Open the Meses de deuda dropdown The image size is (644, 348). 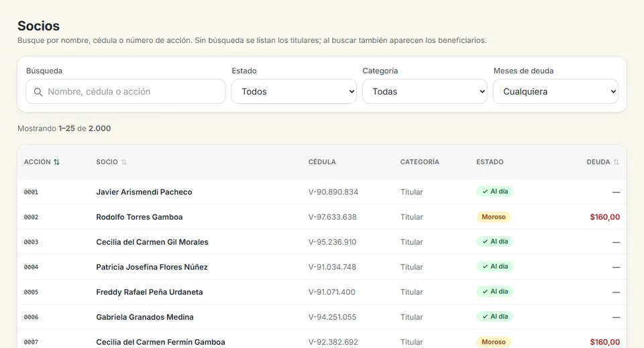555,91
